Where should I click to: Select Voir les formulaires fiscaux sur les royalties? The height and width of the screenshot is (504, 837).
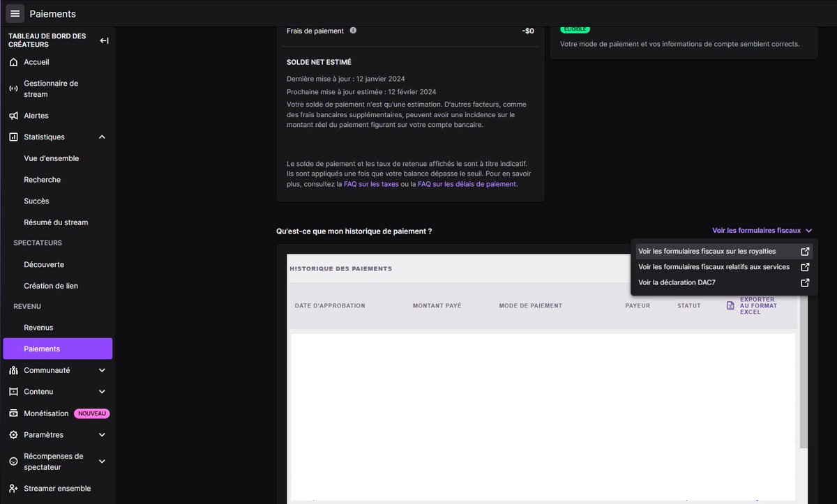724,252
